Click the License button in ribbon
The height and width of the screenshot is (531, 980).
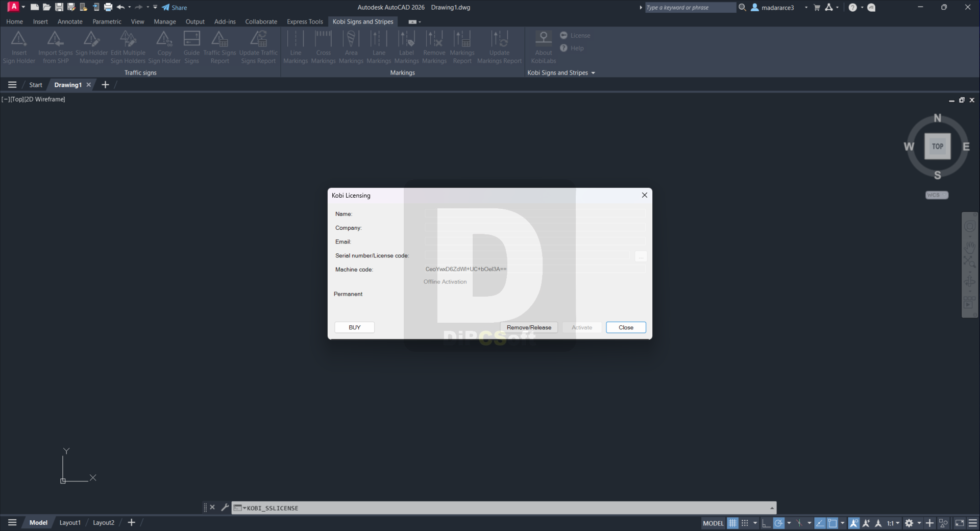click(x=575, y=35)
